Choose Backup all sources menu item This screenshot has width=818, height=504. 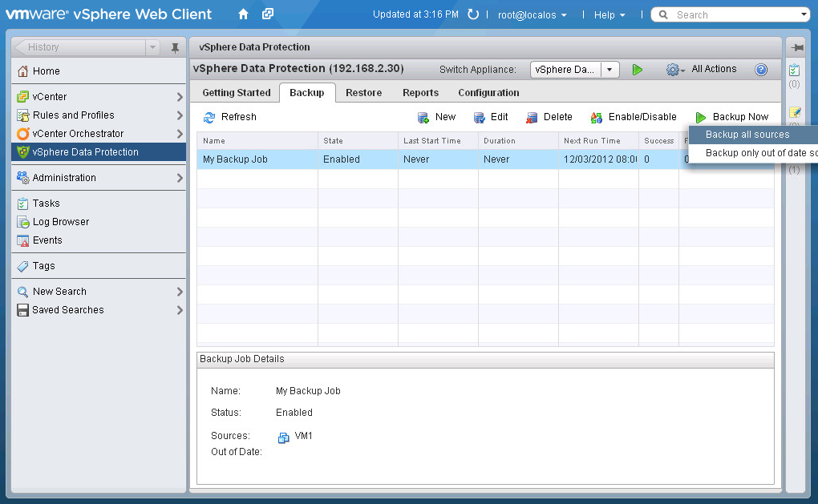click(x=753, y=135)
